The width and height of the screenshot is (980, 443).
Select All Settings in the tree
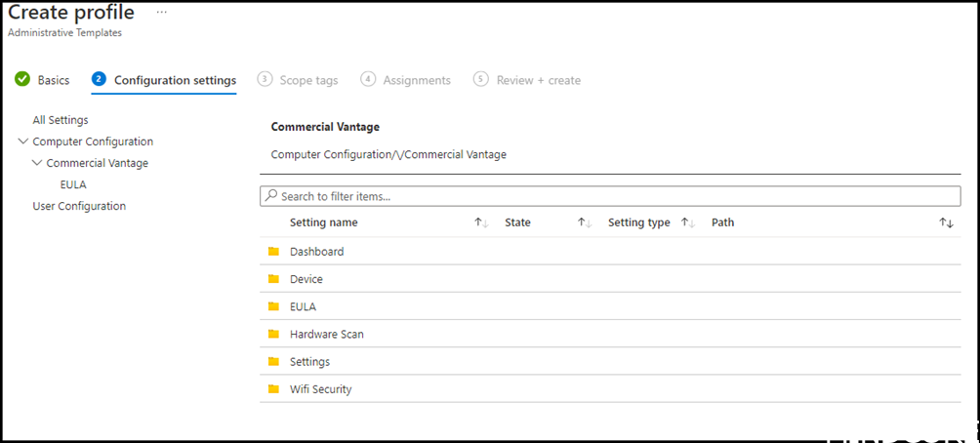[x=60, y=120]
